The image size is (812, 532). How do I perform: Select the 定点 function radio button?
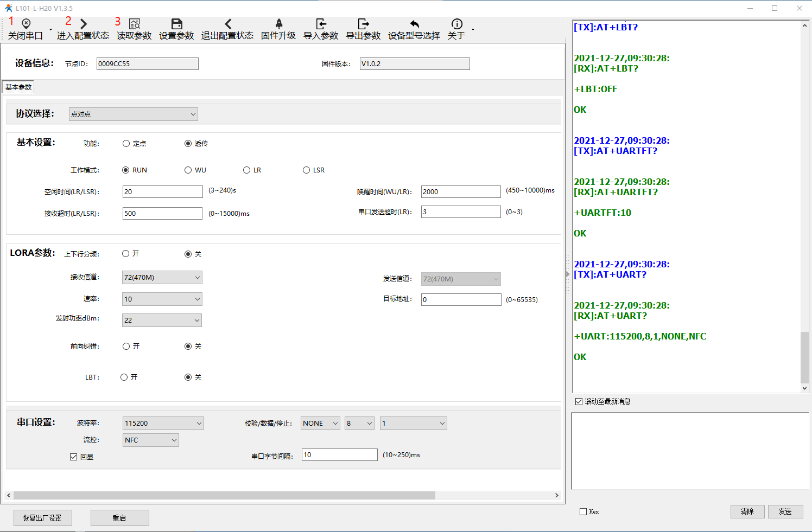pos(126,144)
